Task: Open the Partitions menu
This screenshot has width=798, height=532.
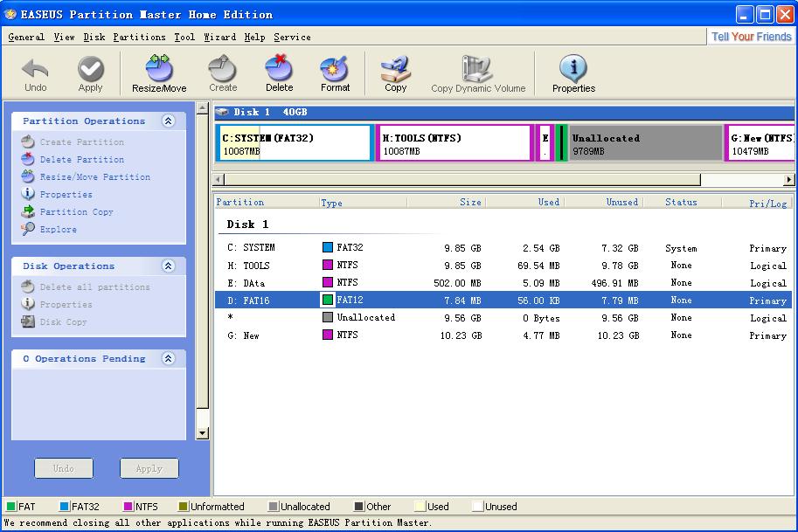Action: click(x=140, y=38)
